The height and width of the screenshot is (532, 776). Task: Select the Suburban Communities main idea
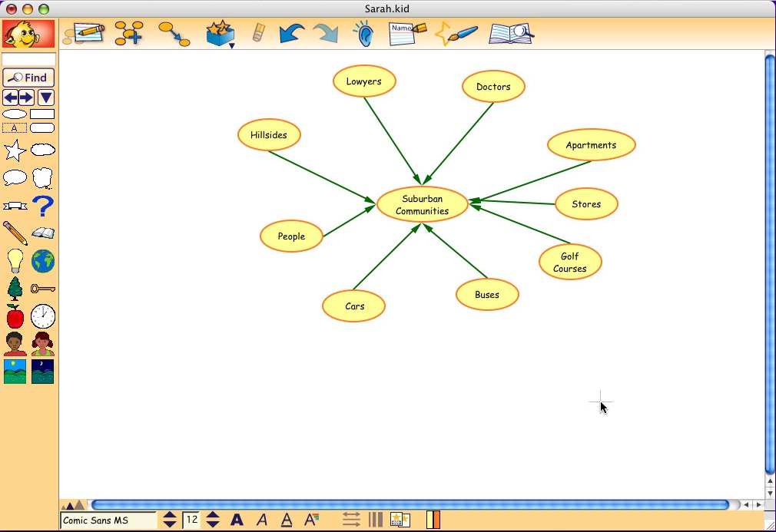tap(422, 205)
